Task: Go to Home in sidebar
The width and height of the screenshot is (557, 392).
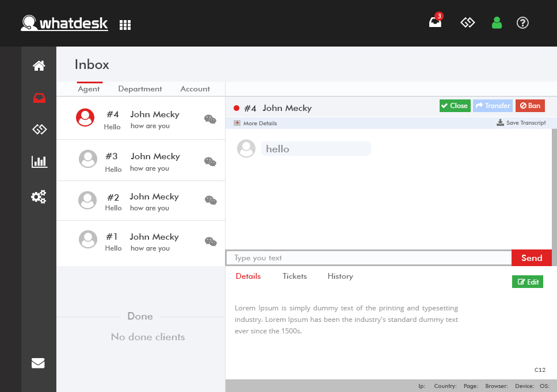Action: click(x=39, y=66)
